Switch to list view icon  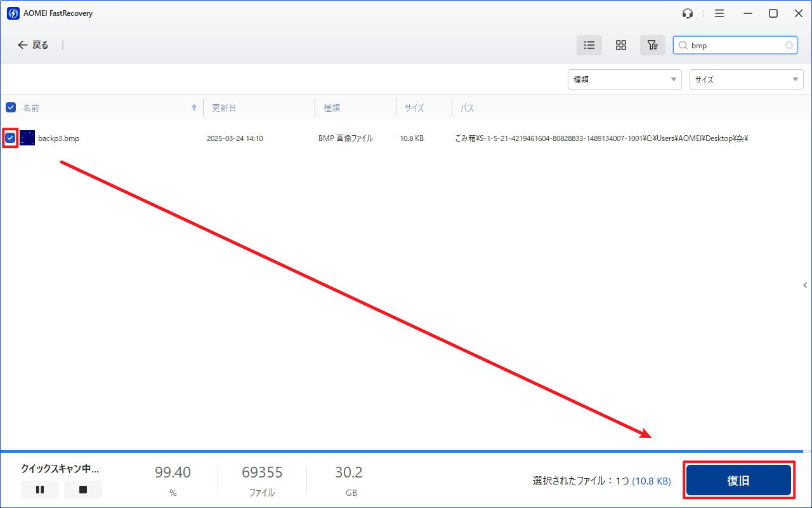click(589, 45)
